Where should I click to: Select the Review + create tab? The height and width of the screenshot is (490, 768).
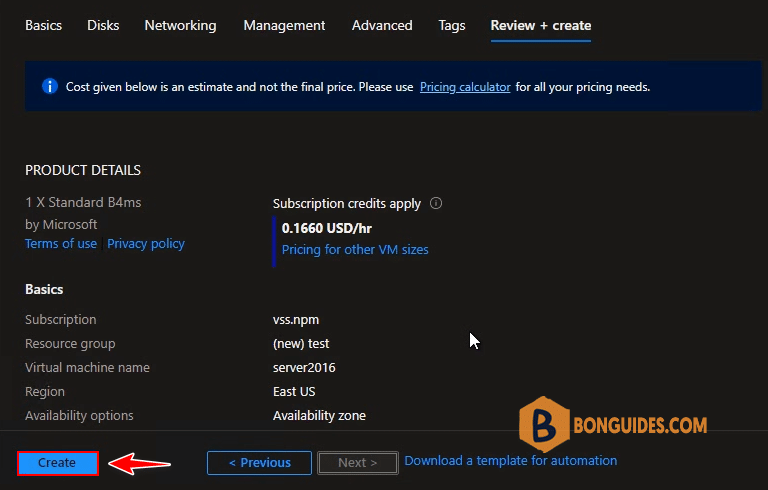[541, 25]
